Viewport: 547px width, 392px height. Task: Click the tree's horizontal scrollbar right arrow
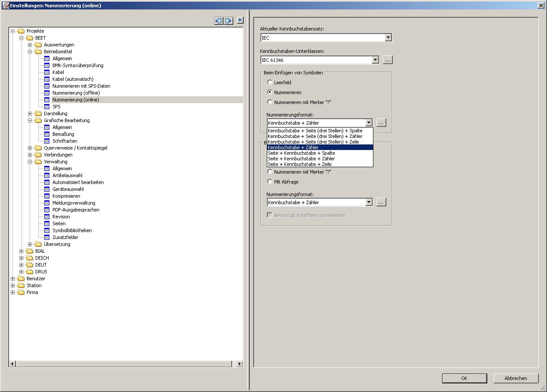tap(240, 364)
